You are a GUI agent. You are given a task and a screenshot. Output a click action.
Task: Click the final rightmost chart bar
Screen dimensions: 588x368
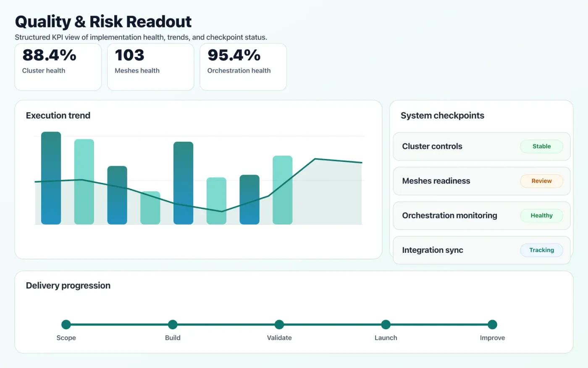click(282, 190)
